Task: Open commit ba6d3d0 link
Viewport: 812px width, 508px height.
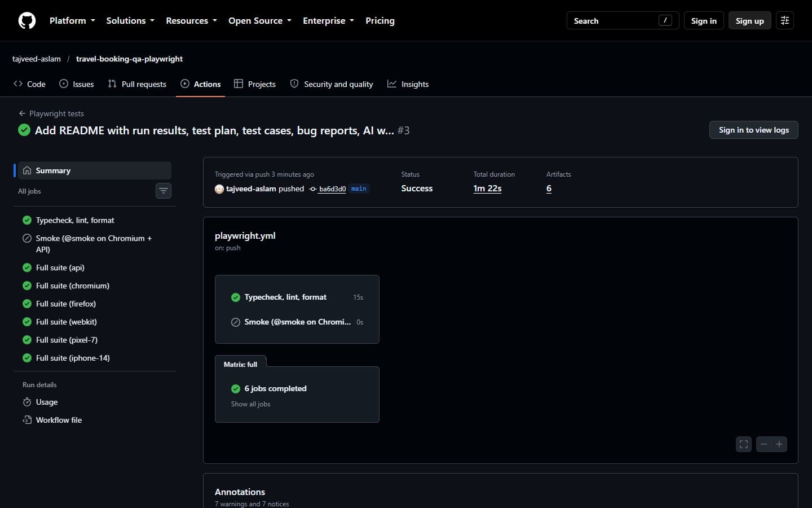Action: point(332,189)
